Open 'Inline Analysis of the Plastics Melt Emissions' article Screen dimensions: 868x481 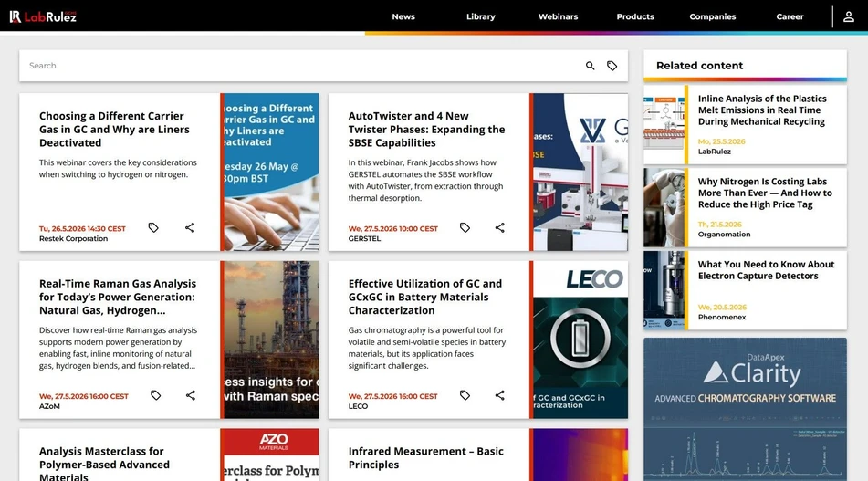762,110
